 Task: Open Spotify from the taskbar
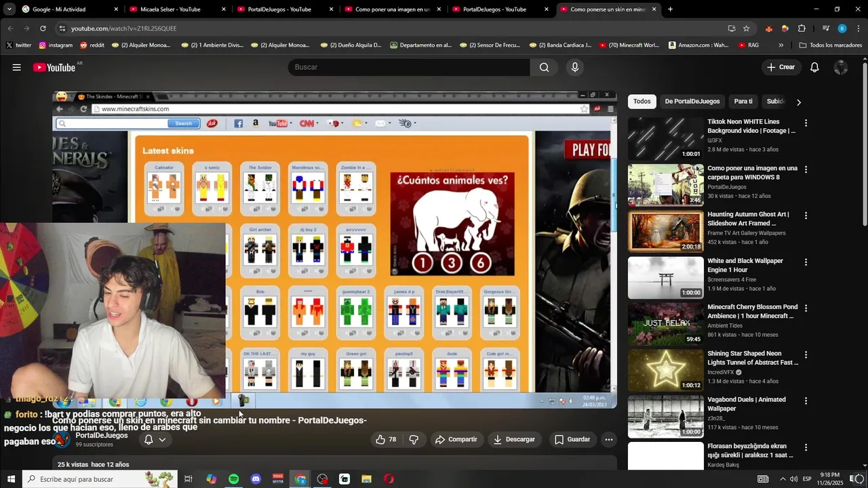(x=233, y=479)
